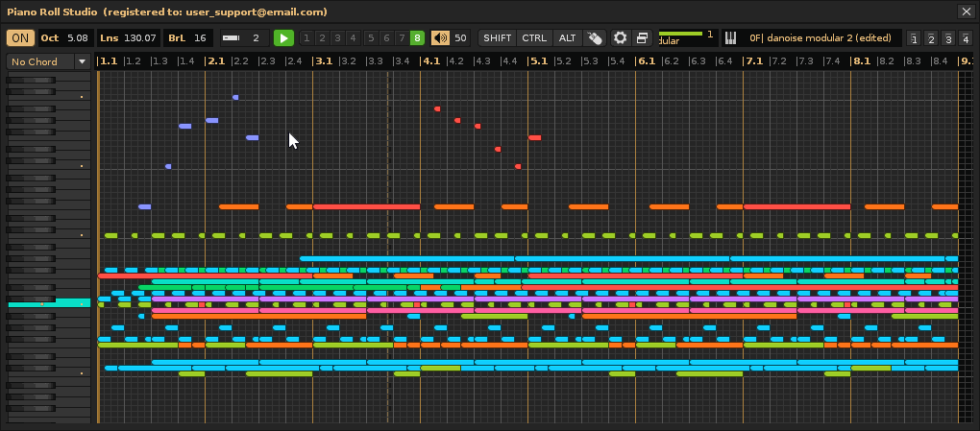Toggle the ALT modifier button
This screenshot has width=980, height=431.
568,38
